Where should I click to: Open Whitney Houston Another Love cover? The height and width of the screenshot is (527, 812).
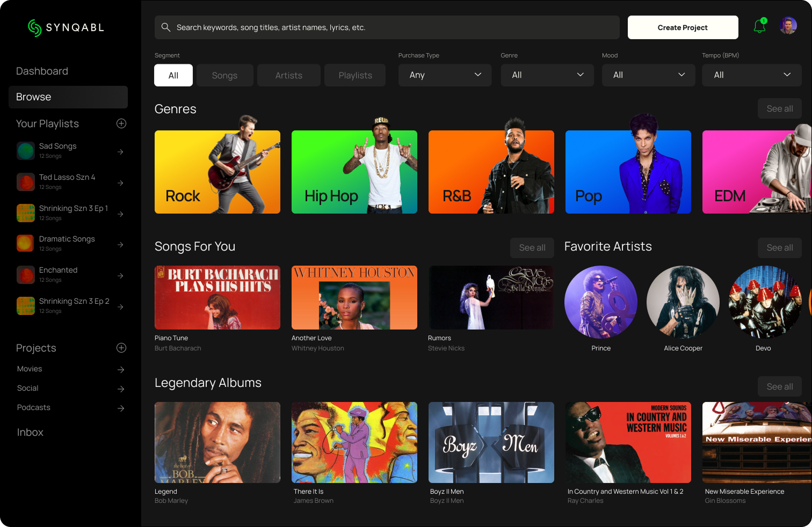(354, 297)
